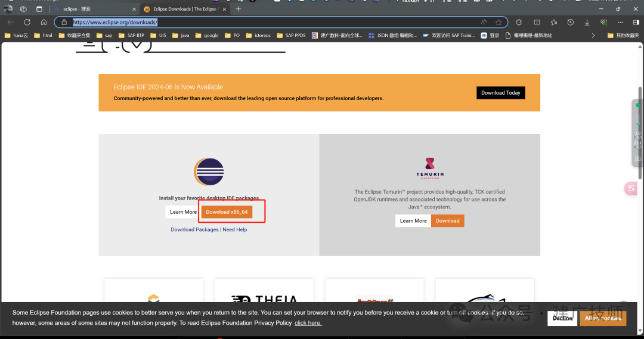Open the Need Help link

click(x=235, y=229)
